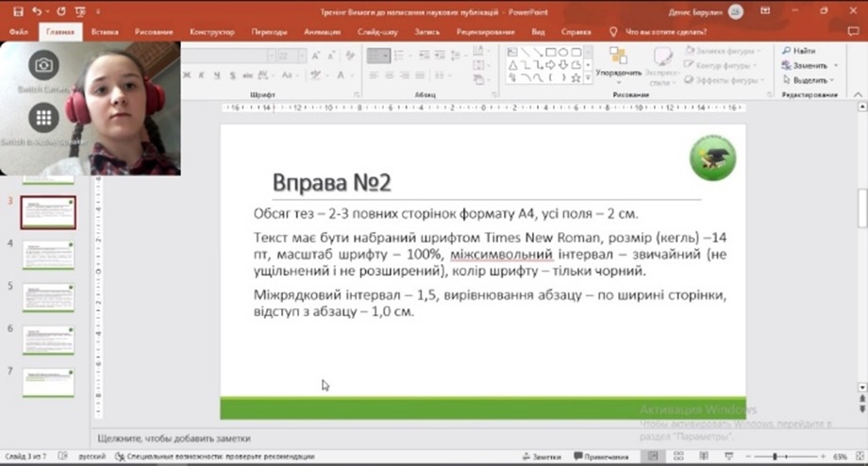Toggle italic (К) formatting
The image size is (868, 466).
202,75
